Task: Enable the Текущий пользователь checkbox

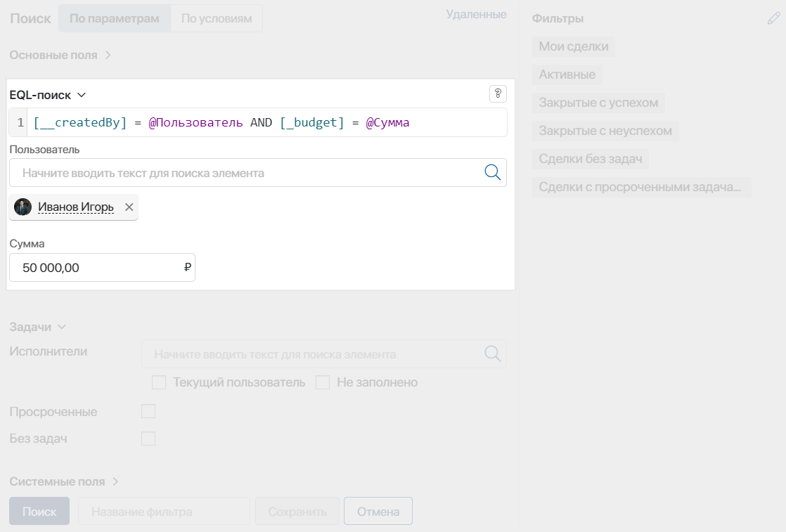Action: click(159, 382)
